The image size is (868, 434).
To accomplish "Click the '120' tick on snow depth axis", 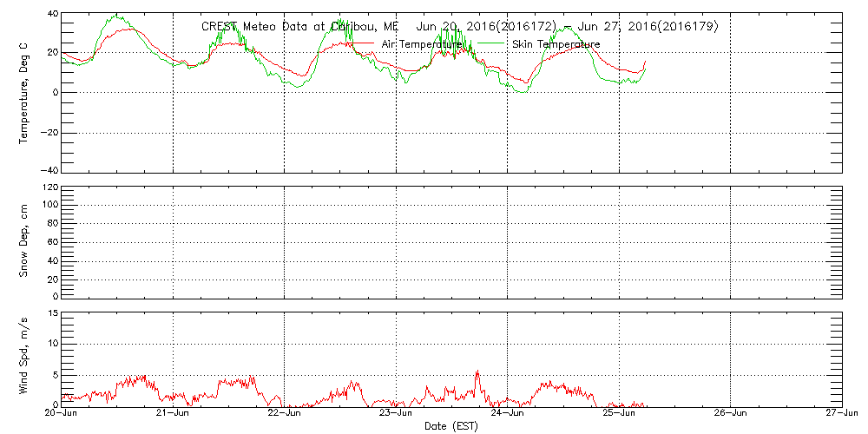I will [x=49, y=187].
